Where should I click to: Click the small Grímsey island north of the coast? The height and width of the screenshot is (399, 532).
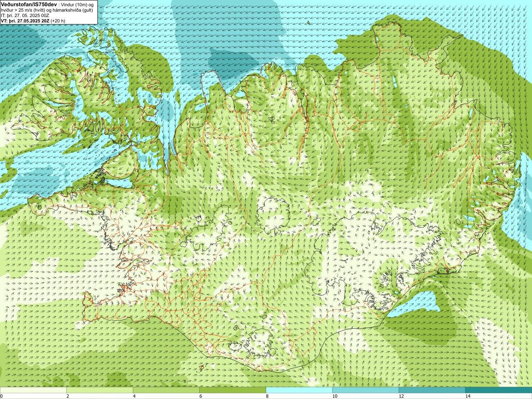(308, 23)
